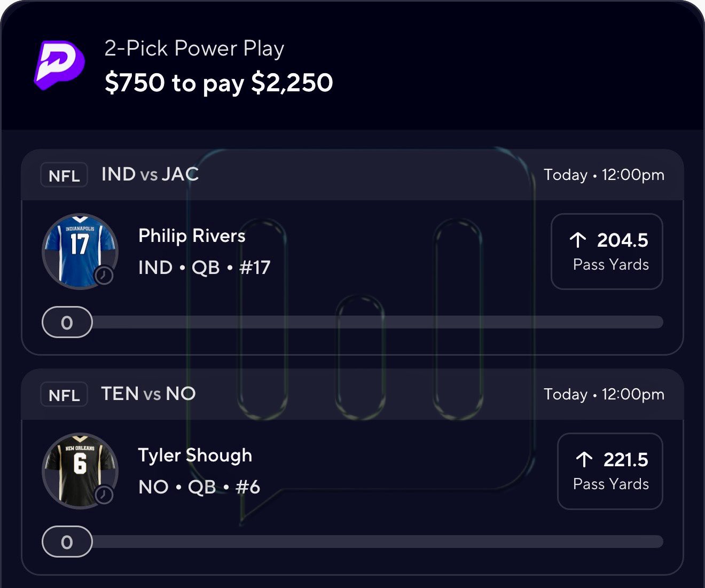Click Philip Rivers' progress bar track

tap(374, 322)
